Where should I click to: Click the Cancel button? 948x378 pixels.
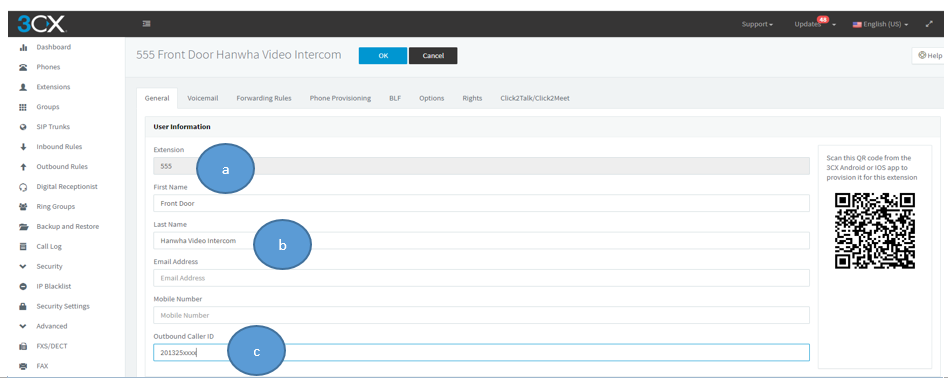click(x=433, y=56)
